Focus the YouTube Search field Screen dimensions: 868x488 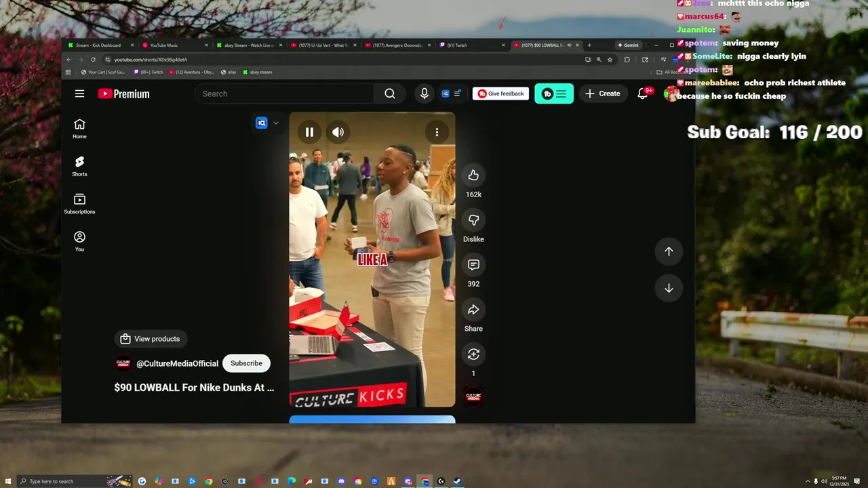point(285,94)
